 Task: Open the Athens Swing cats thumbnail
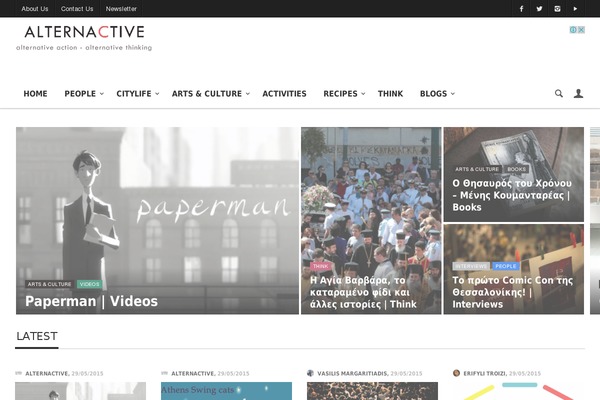(x=226, y=391)
